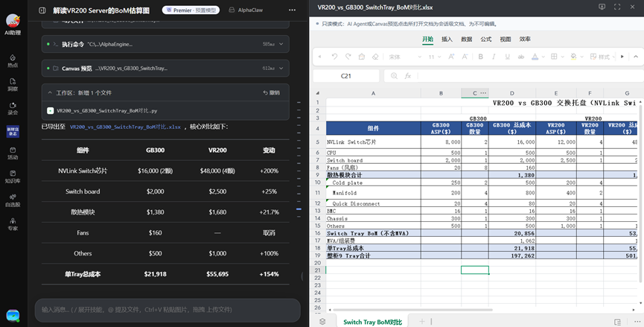Toggle bold formatting

pos(480,57)
